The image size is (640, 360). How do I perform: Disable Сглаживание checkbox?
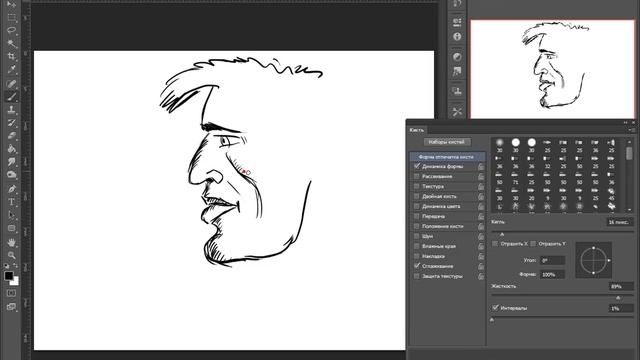(417, 266)
